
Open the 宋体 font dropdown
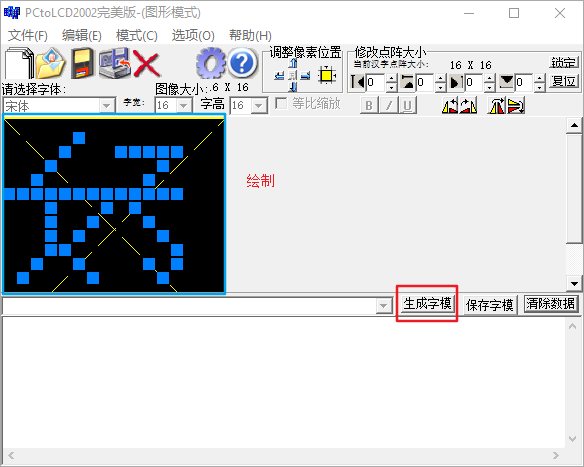pyautogui.click(x=107, y=106)
